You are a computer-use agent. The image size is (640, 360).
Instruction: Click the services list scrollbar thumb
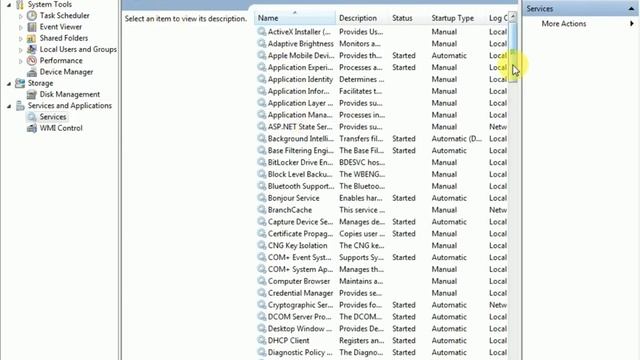pyautogui.click(x=513, y=51)
